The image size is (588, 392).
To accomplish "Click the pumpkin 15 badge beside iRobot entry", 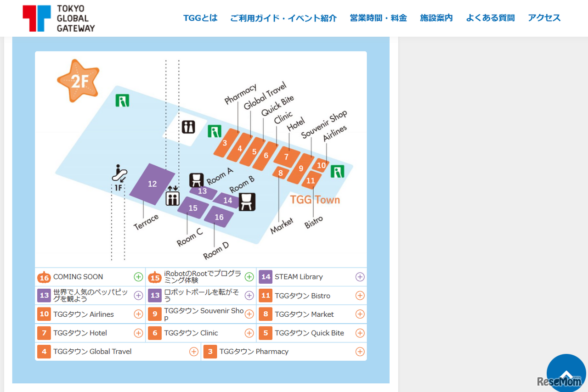I will coord(155,277).
